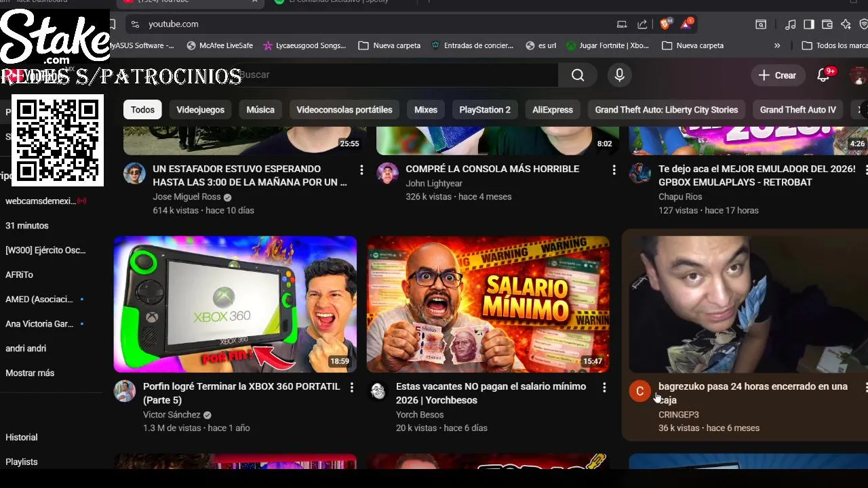Select the Todos filter chip
Viewport: 868px width, 488px height.
[142, 110]
